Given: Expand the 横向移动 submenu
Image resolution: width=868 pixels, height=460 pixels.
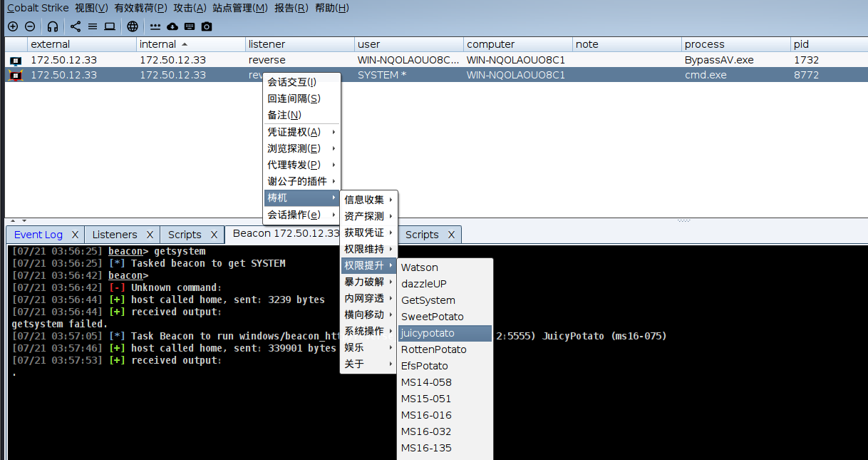Looking at the screenshot, I should [x=368, y=315].
